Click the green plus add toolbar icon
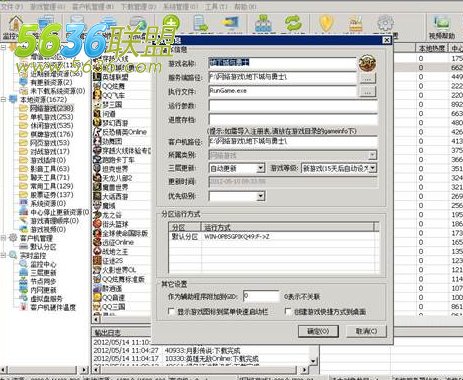Screen dimensions: 463x380 click(171, 23)
